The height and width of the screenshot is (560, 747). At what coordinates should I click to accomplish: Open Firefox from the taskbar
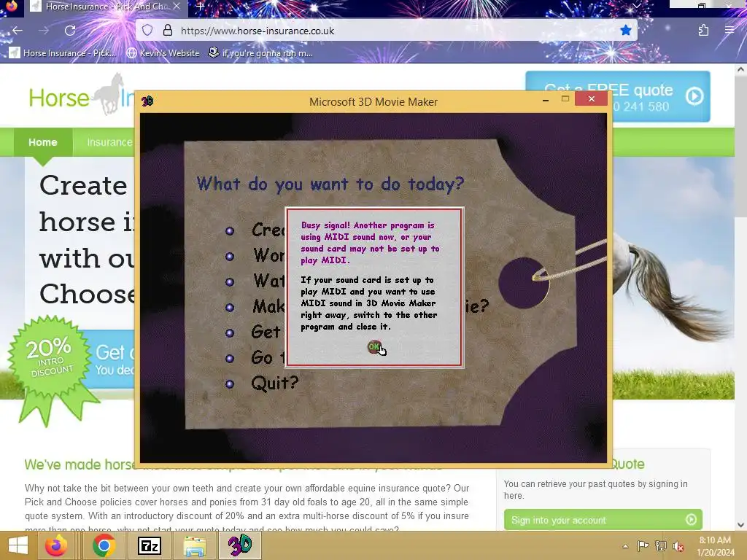(56, 545)
